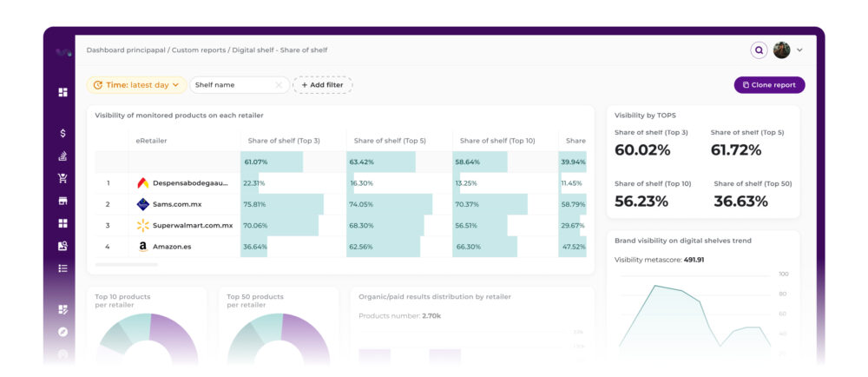
Task: Clear the Shelf name filter field
Action: [279, 85]
